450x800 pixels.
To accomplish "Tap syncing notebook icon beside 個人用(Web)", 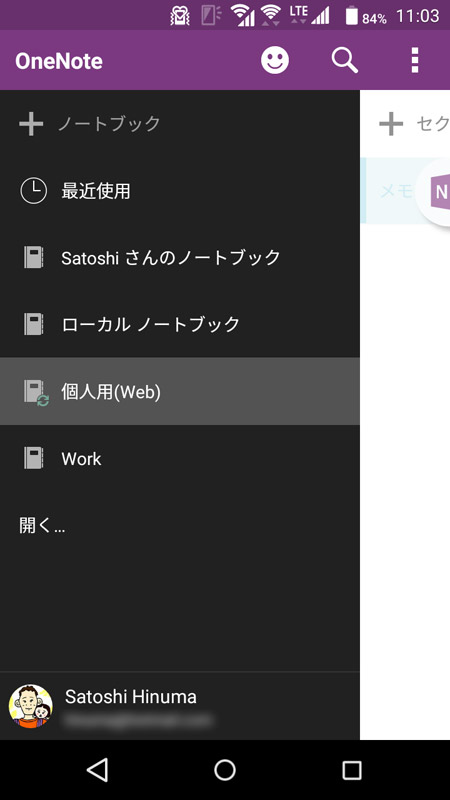I will click(x=36, y=392).
